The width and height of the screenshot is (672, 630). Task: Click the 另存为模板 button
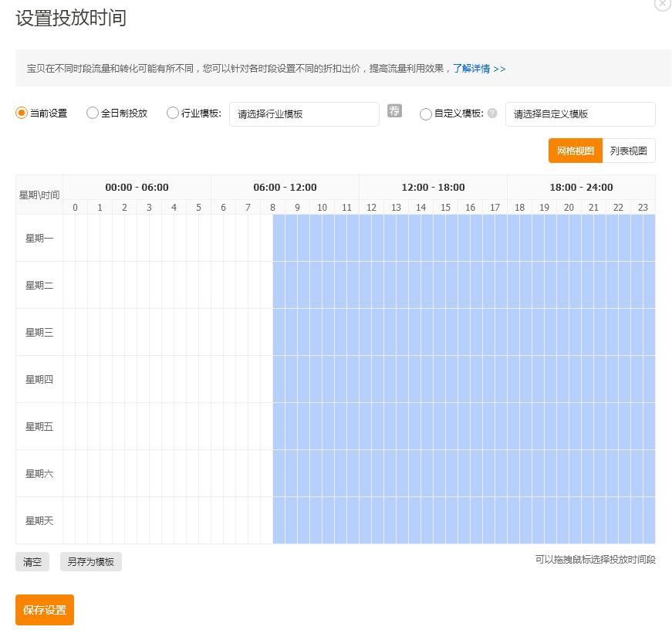[x=90, y=562]
